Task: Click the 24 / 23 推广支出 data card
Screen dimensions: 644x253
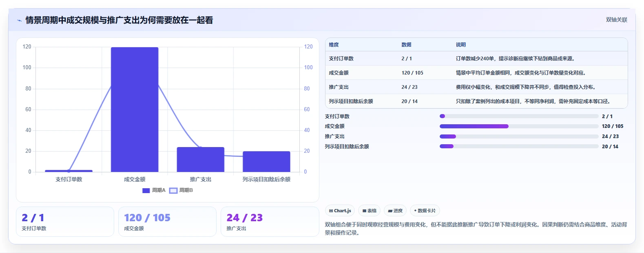Action: tap(270, 222)
